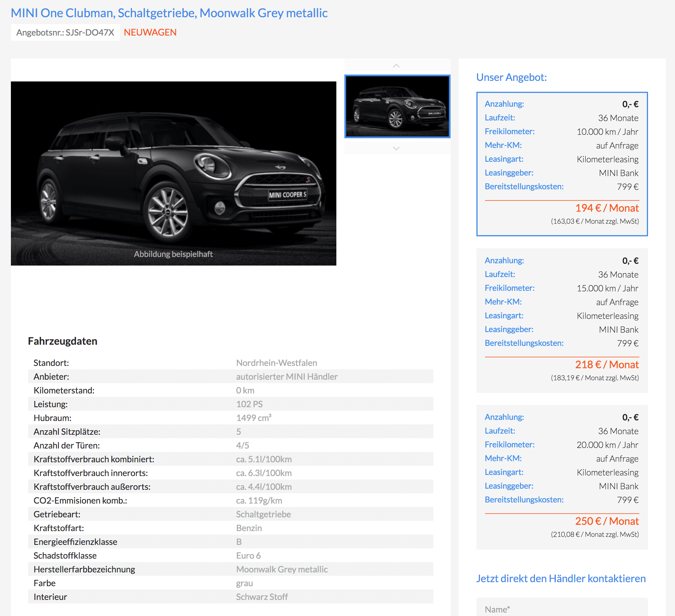
Task: Click the Name* input field
Action: coord(562,607)
